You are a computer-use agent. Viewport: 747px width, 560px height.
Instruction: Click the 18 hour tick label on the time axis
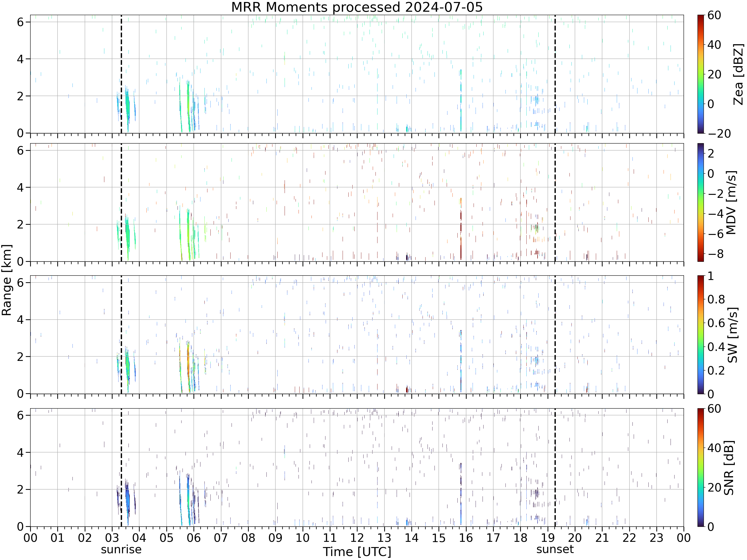pyautogui.click(x=520, y=538)
